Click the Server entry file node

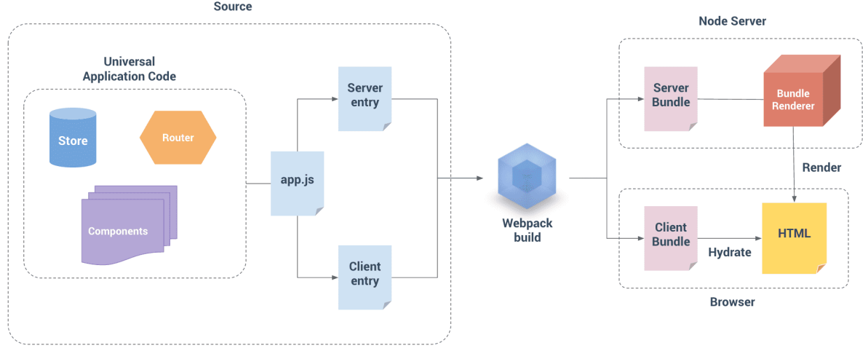(365, 98)
